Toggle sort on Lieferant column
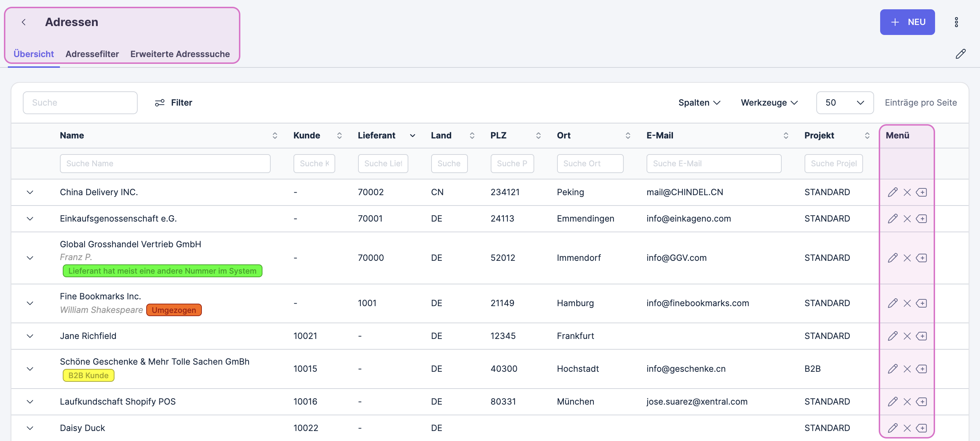Screen dimensions: 980x441 pos(412,136)
